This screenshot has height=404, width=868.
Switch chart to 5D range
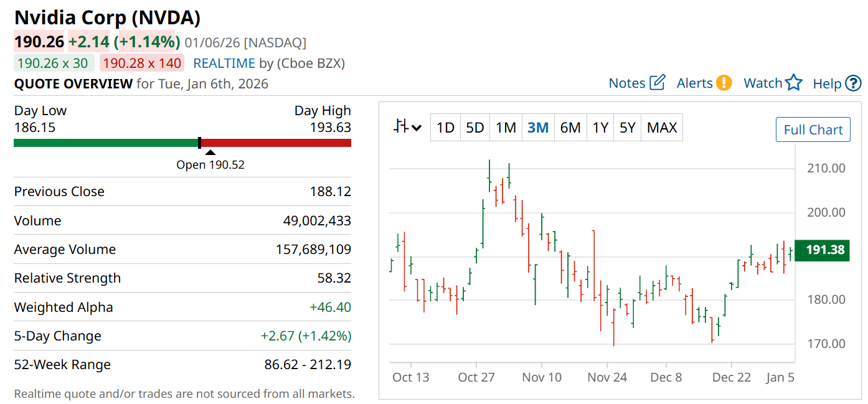[x=475, y=128]
